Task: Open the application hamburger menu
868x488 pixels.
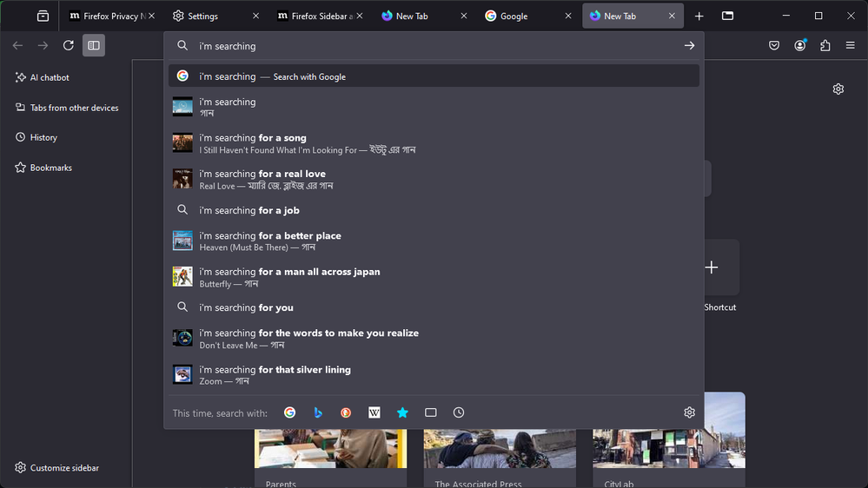Action: tap(851, 45)
